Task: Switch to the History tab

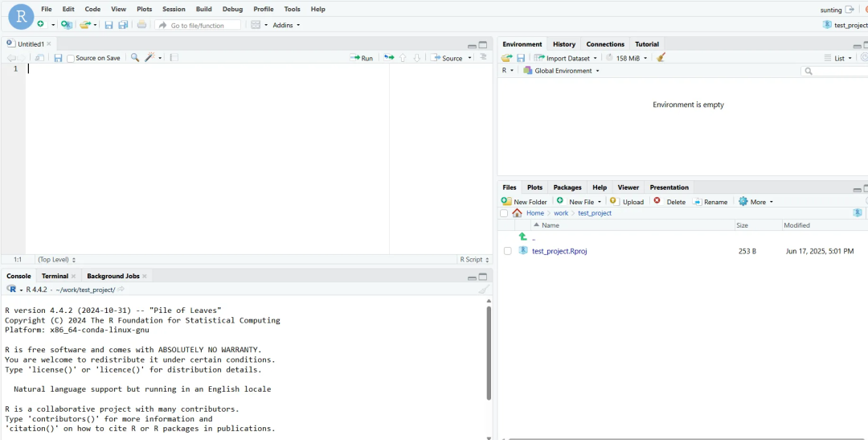Action: click(x=564, y=43)
